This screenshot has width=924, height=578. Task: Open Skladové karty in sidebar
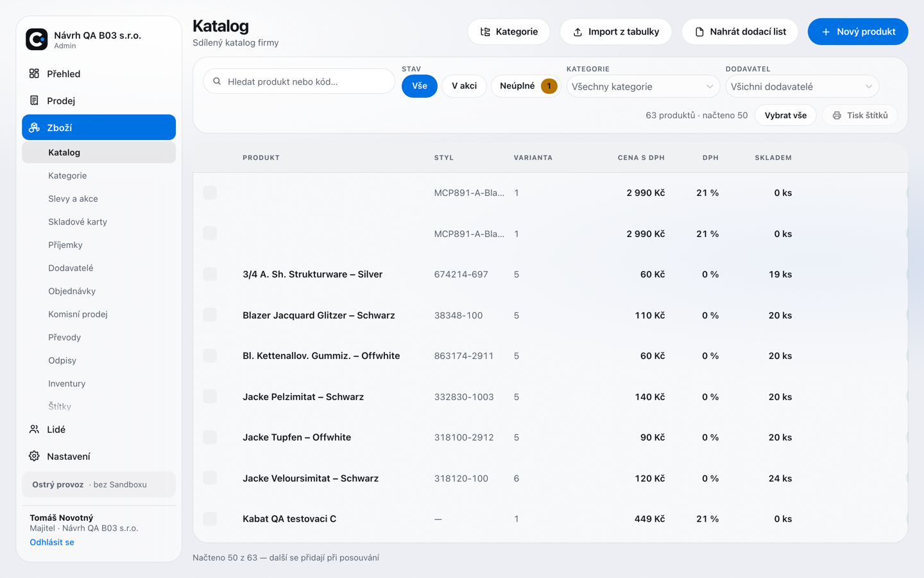pyautogui.click(x=99, y=222)
